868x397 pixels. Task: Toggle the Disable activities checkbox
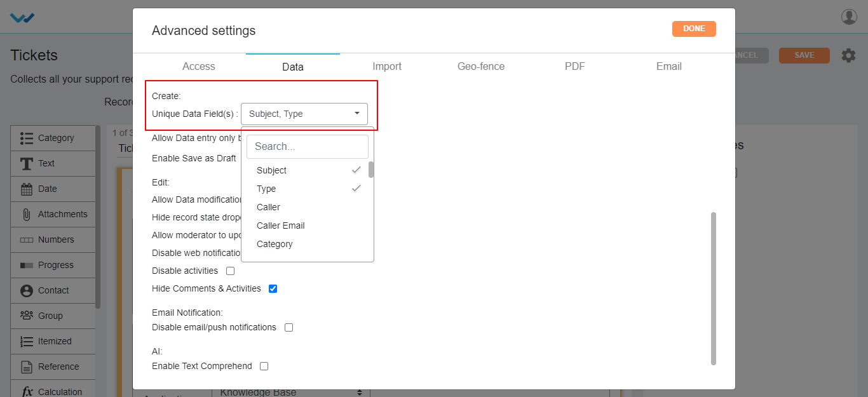coord(231,271)
